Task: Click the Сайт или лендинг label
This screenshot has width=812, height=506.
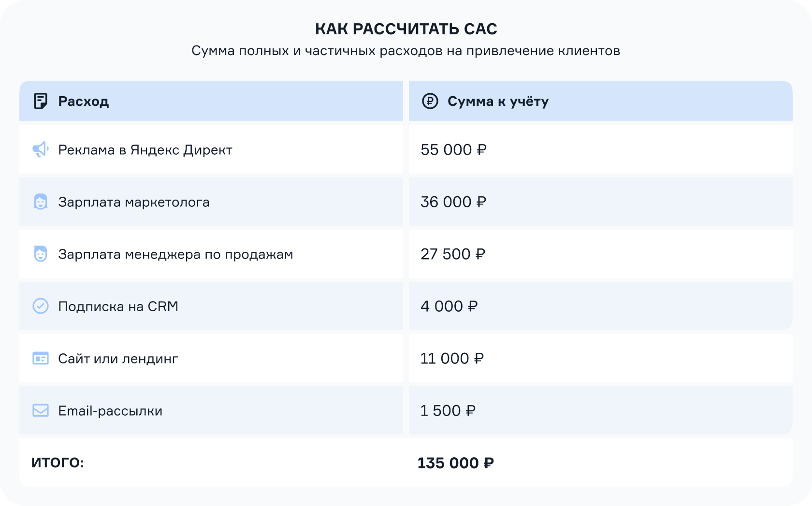Action: (118, 359)
